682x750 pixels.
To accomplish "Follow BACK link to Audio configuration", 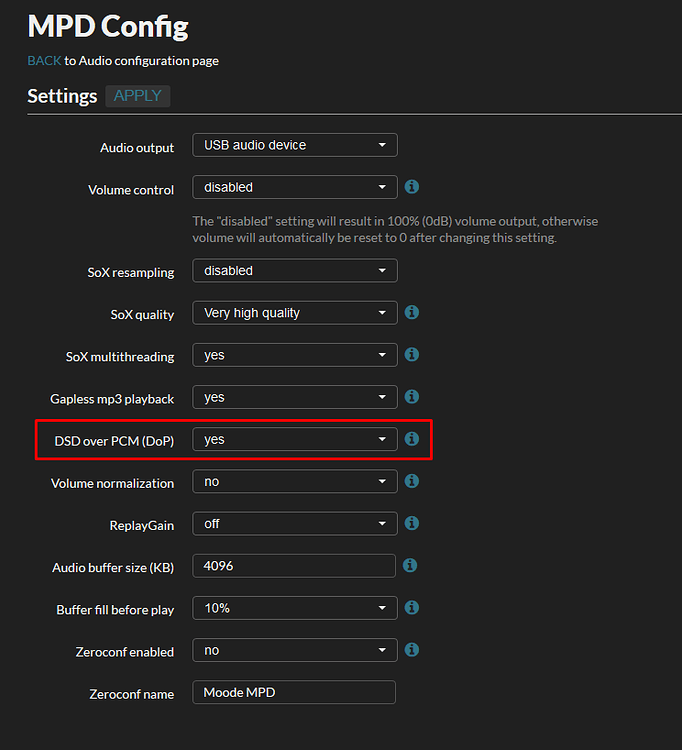I will (44, 61).
